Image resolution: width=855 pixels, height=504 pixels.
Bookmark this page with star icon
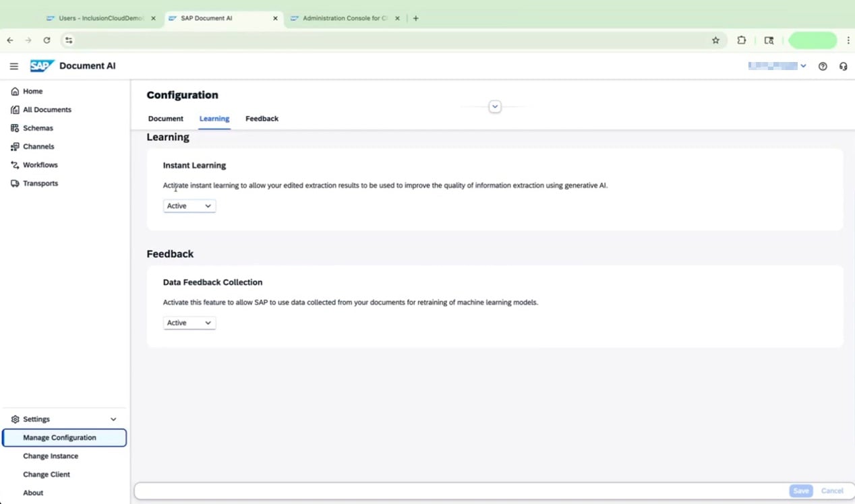pyautogui.click(x=715, y=40)
